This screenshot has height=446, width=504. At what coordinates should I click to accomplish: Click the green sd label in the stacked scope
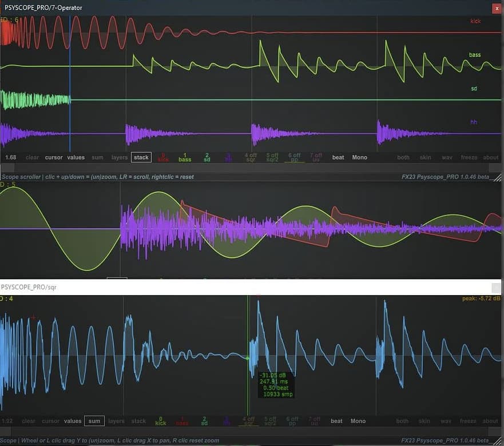coord(474,89)
